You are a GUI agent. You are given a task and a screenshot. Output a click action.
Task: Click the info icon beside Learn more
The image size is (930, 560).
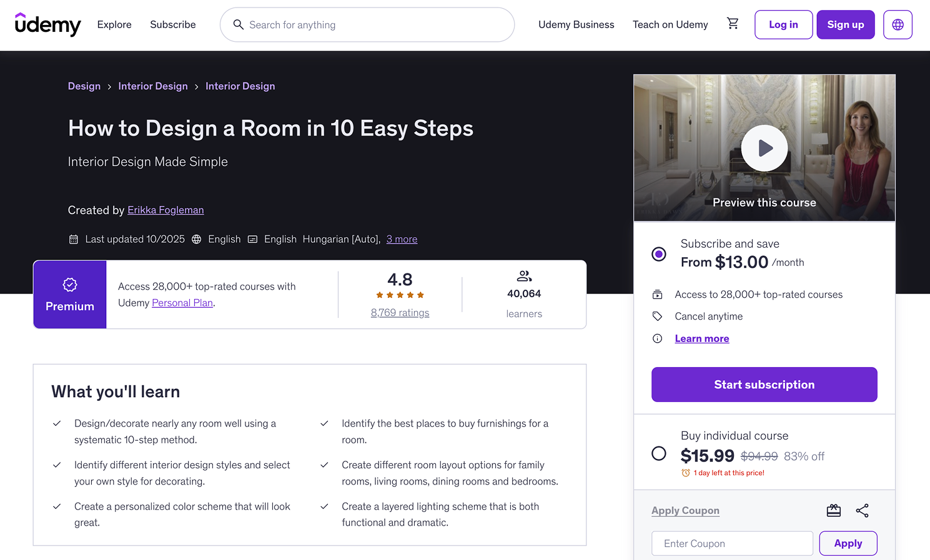tap(657, 338)
